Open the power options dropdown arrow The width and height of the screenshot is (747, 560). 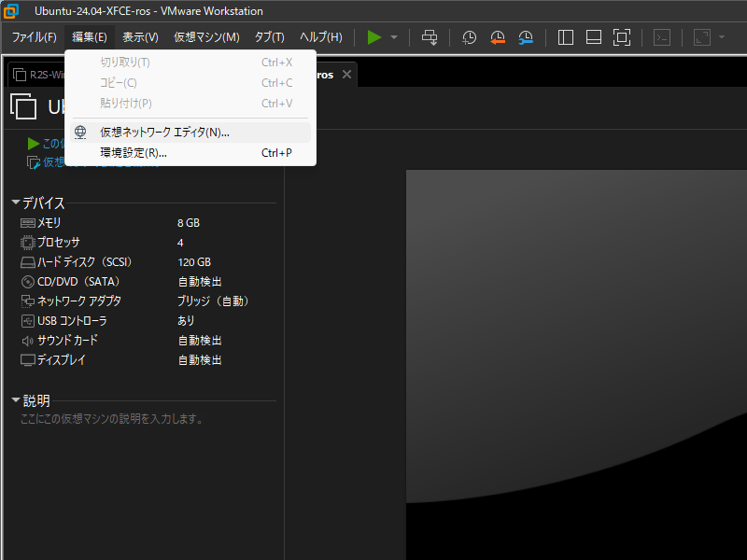tap(394, 37)
